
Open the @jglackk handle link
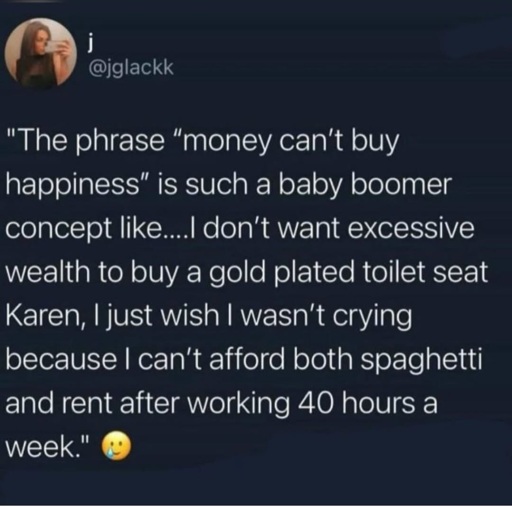(x=130, y=68)
